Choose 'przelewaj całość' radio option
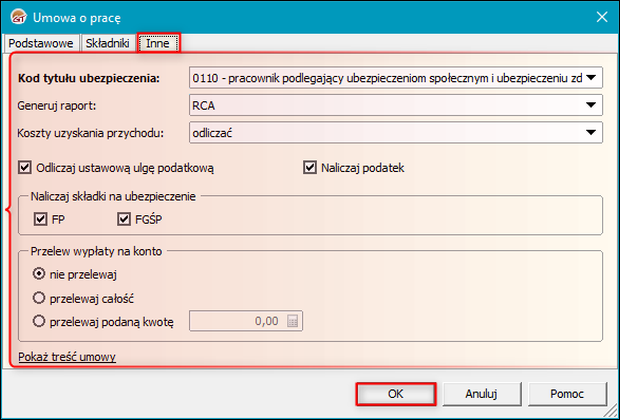The width and height of the screenshot is (620, 420). [40, 297]
